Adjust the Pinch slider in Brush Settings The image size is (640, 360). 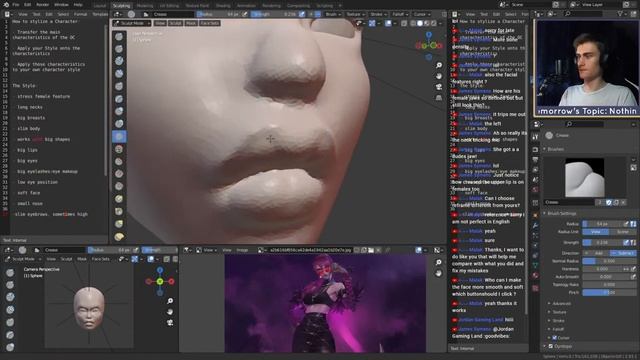point(609,293)
